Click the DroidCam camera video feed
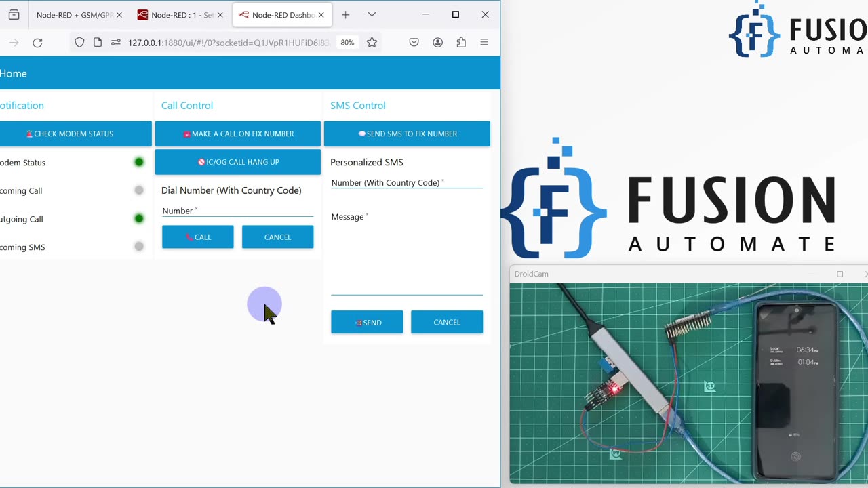 [x=689, y=383]
